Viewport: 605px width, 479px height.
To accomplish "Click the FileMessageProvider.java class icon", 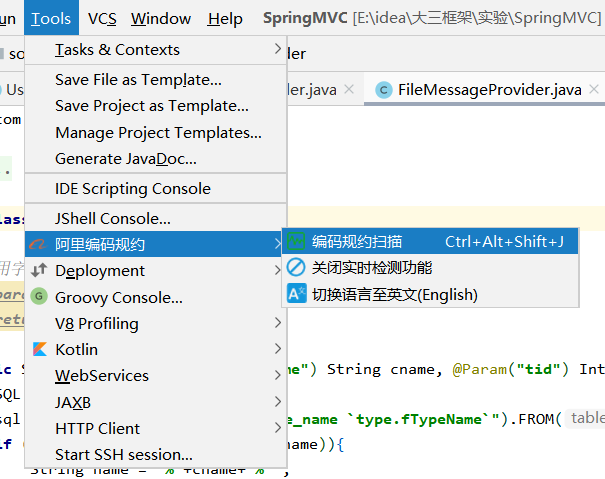I will [384, 90].
